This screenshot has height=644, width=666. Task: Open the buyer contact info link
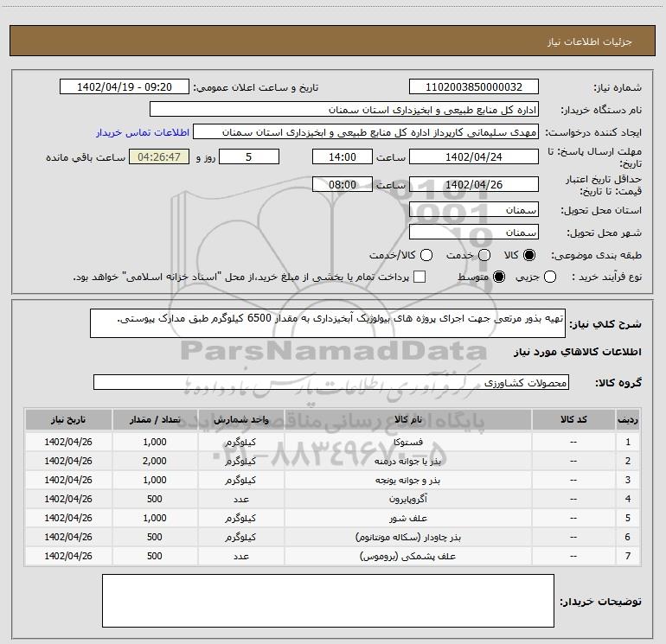143,132
